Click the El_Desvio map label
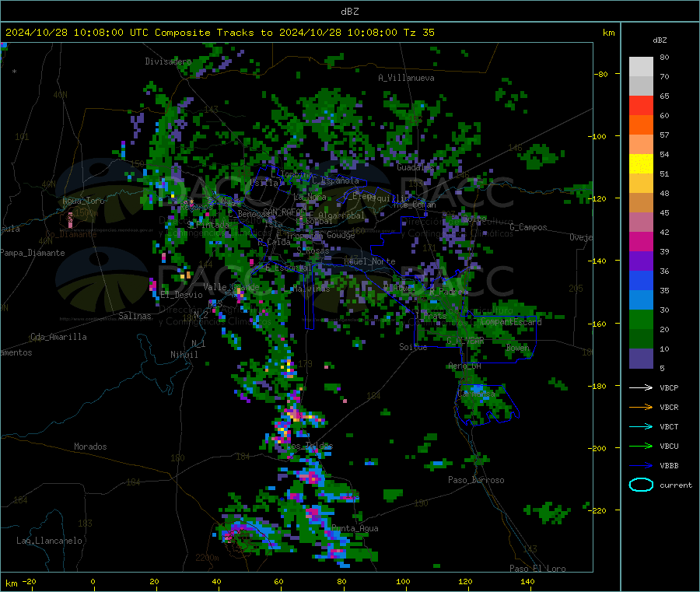 [x=182, y=295]
